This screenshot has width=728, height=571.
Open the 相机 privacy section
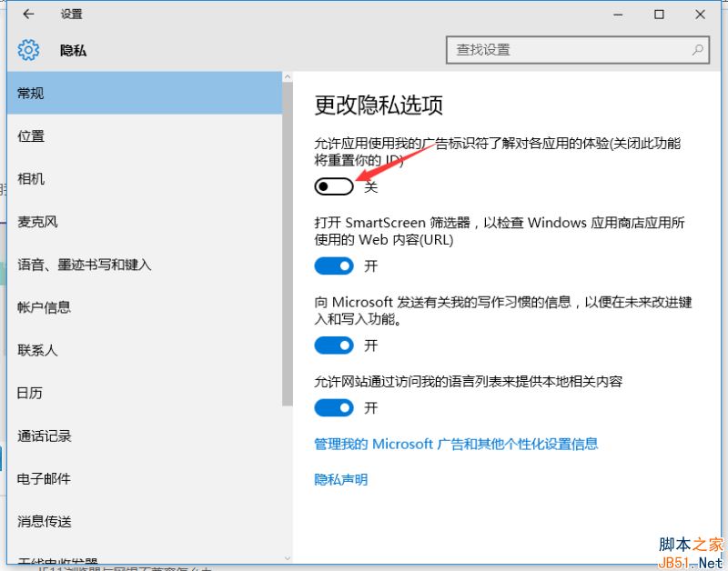point(145,178)
